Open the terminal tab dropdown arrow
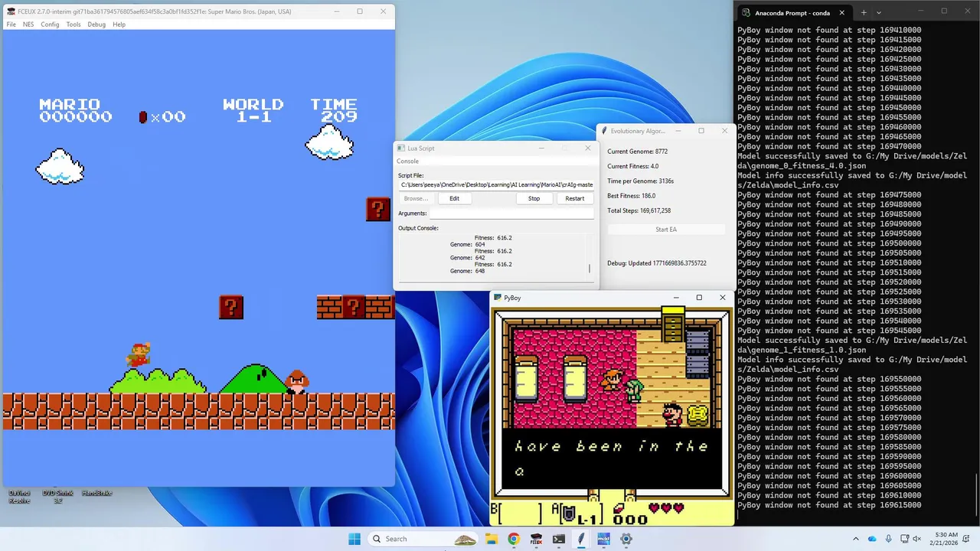 pos(878,12)
